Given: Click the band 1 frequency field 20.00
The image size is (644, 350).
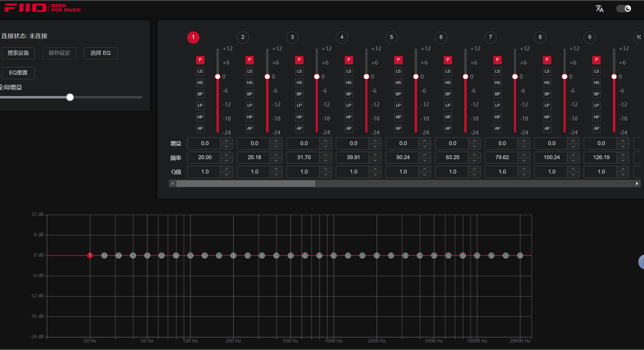Looking at the screenshot, I should coord(205,157).
